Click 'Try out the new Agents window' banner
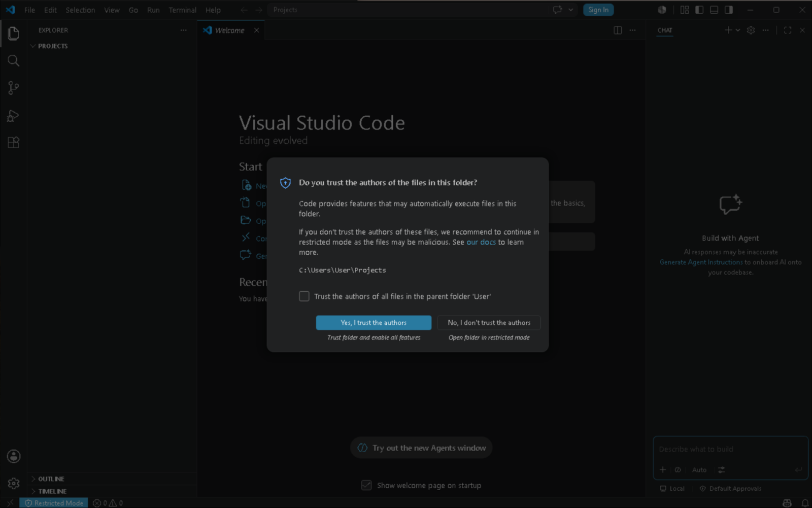This screenshot has width=812, height=508. tap(421, 448)
